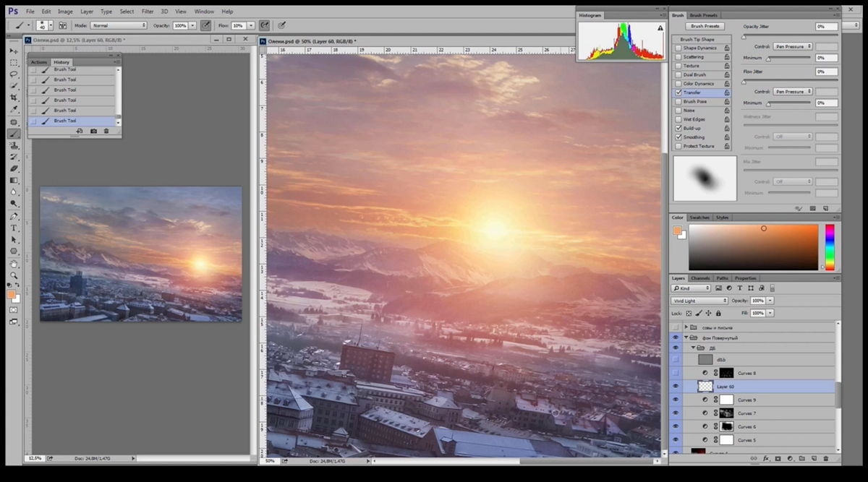Viewport: 868px width, 482px height.
Task: Hide the Curves 9 layer
Action: pos(676,400)
